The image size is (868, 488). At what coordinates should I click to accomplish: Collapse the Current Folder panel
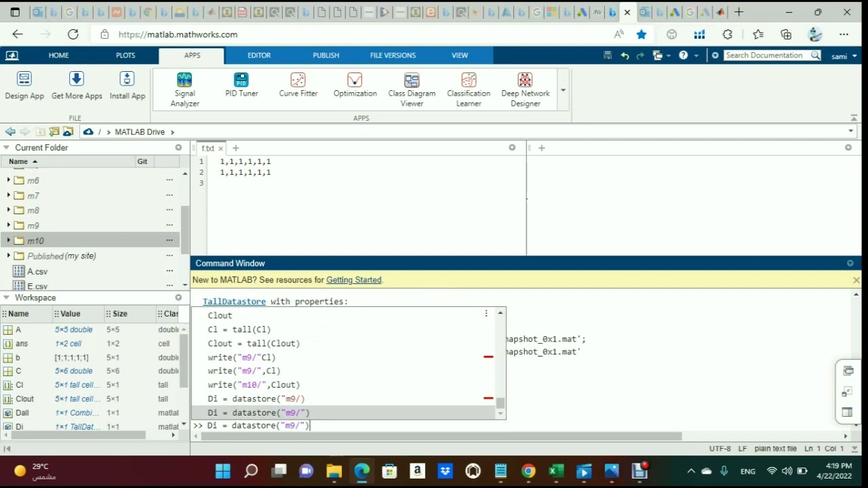pos(6,147)
